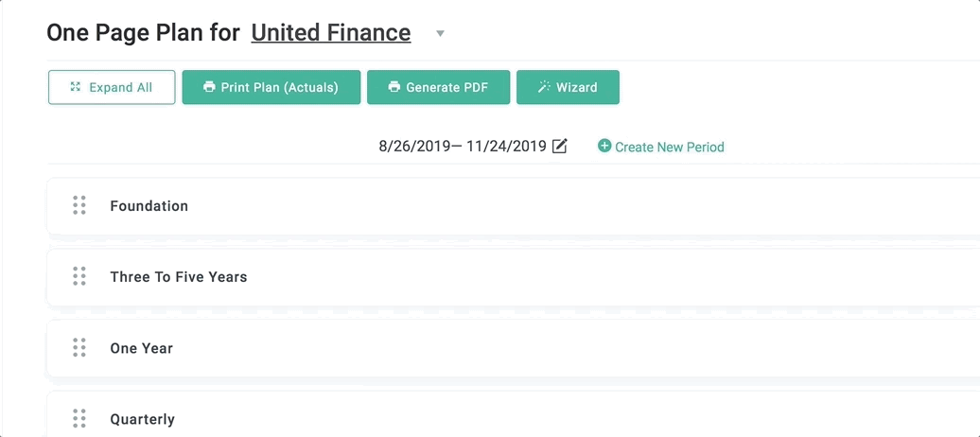Expand the Three To Five Years section
The height and width of the screenshot is (437, 980).
513,277
